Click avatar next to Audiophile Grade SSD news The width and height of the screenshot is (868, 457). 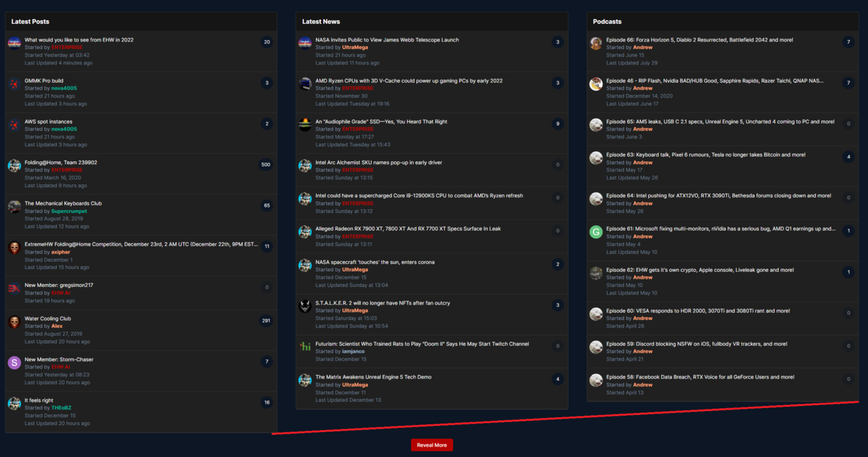click(305, 125)
